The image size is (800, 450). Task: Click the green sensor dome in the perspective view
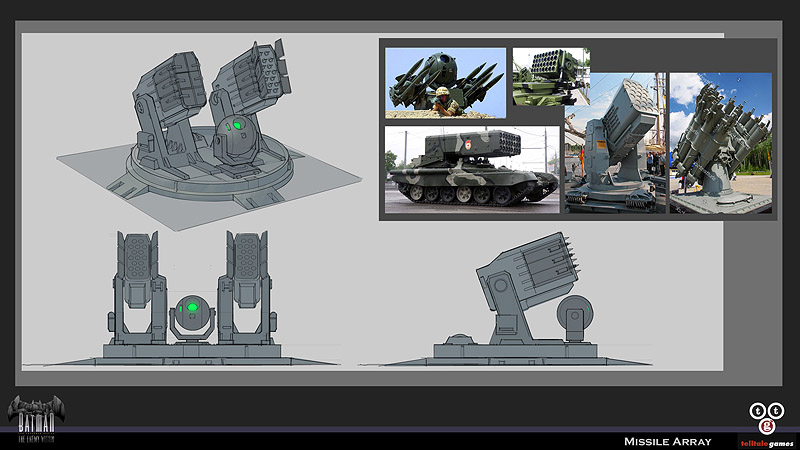point(236,134)
